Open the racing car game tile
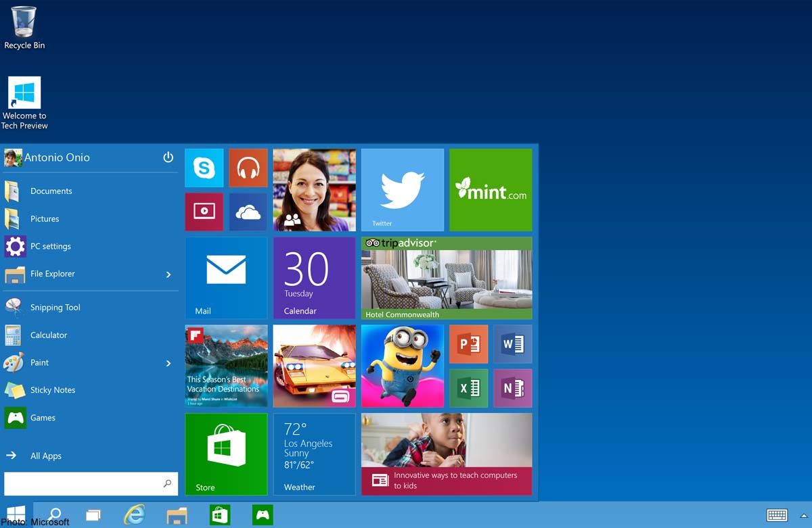Screen dimensions: 812x528 pyautogui.click(x=314, y=366)
